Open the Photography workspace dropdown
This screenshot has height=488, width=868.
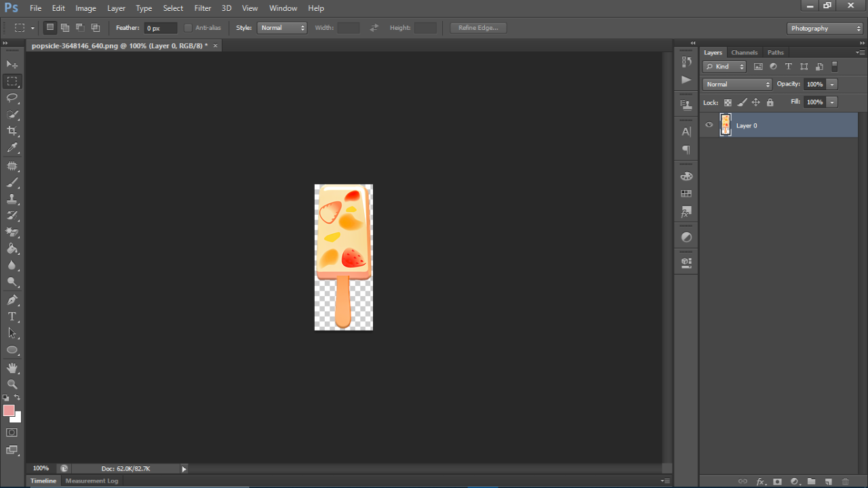click(825, 28)
